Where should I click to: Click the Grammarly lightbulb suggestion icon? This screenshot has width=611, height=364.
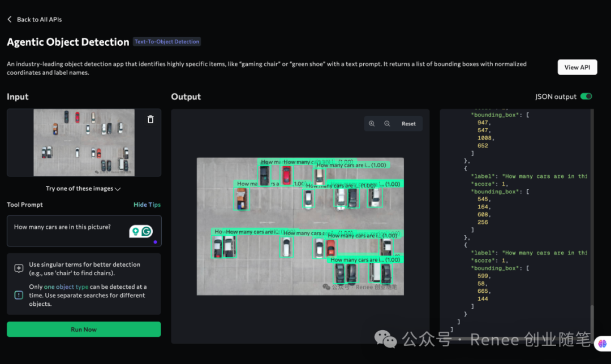(135, 231)
